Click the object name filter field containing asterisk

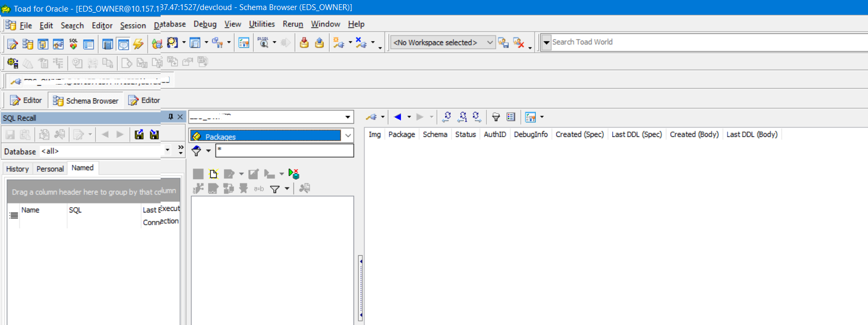(x=285, y=151)
